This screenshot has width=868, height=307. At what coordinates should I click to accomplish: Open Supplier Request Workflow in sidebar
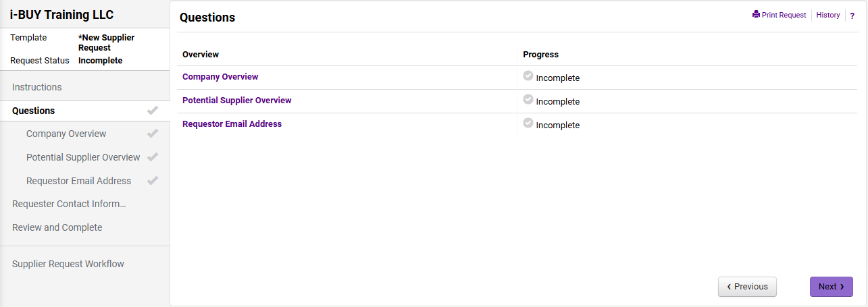point(68,264)
